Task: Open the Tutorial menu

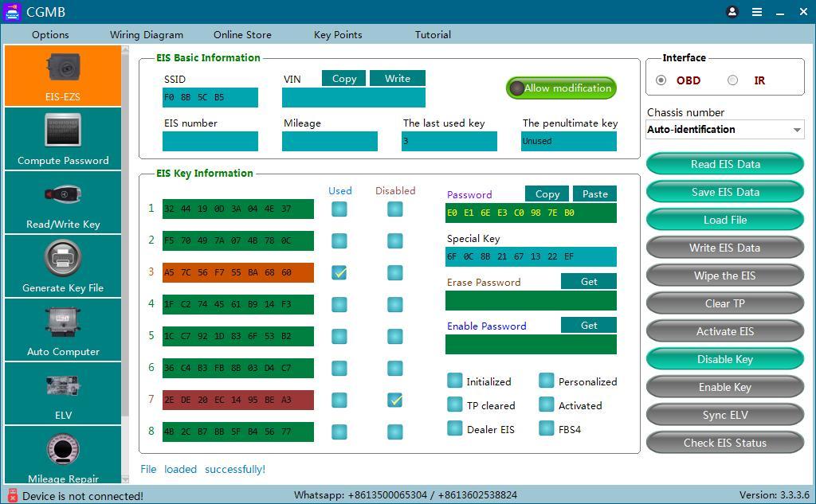Action: tap(433, 35)
